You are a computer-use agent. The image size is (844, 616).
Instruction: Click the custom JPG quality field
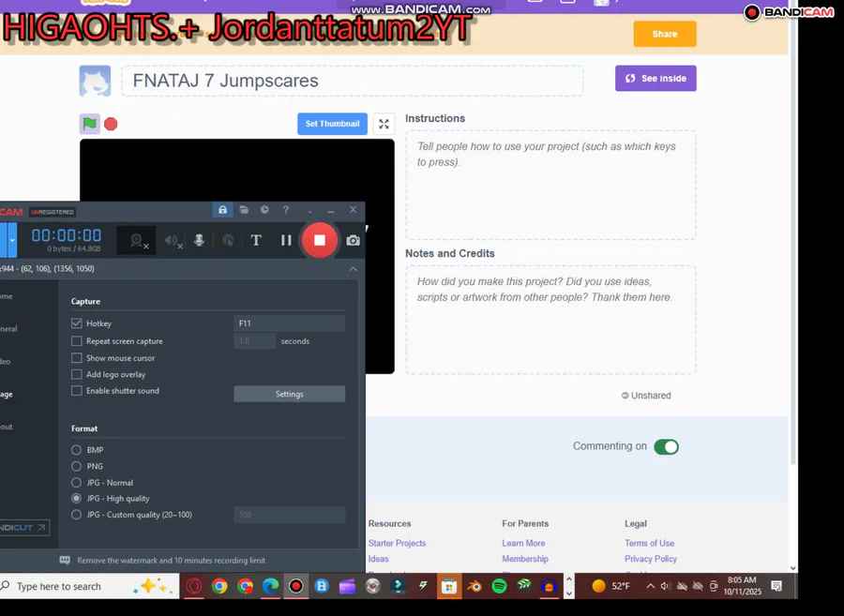(289, 515)
